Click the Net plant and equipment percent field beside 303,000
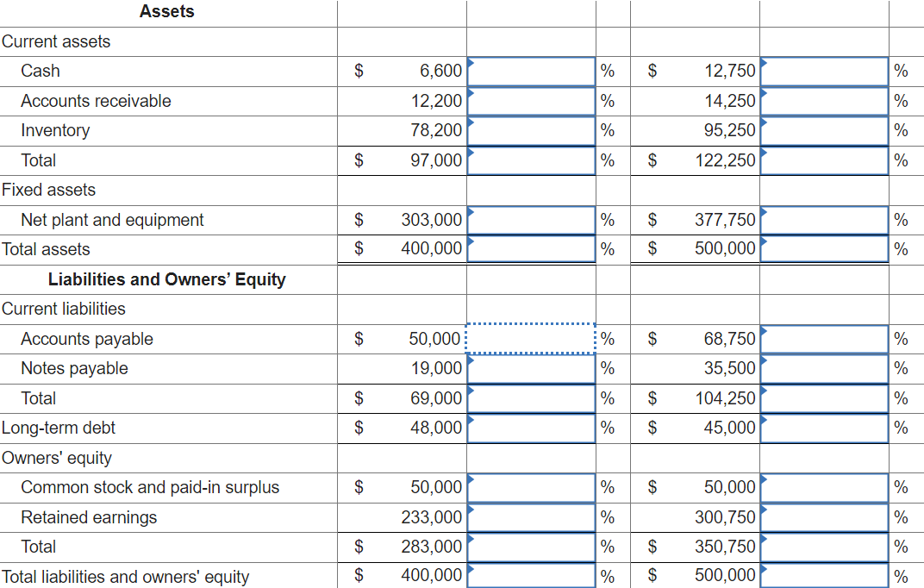This screenshot has width=924, height=588. click(531, 220)
